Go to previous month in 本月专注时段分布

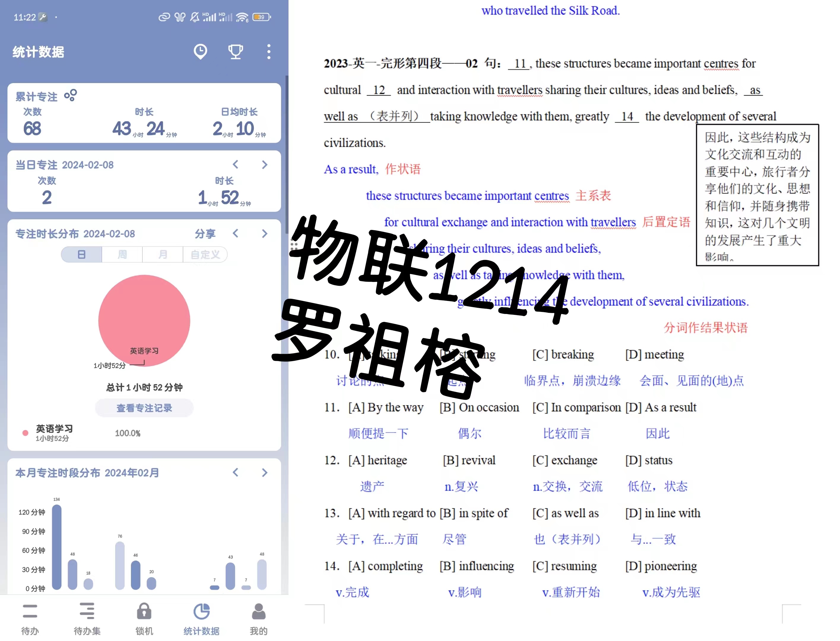click(x=235, y=472)
